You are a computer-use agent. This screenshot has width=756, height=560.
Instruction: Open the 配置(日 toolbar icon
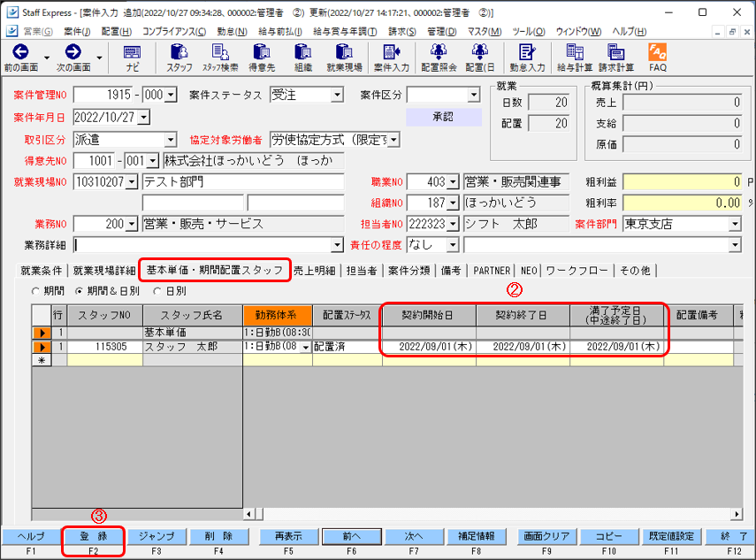[480, 58]
